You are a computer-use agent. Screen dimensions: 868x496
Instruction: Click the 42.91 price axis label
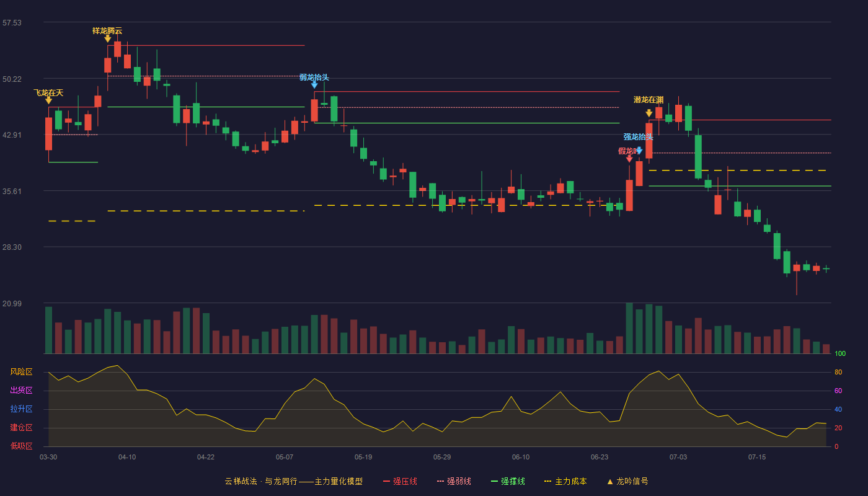[x=12, y=135]
